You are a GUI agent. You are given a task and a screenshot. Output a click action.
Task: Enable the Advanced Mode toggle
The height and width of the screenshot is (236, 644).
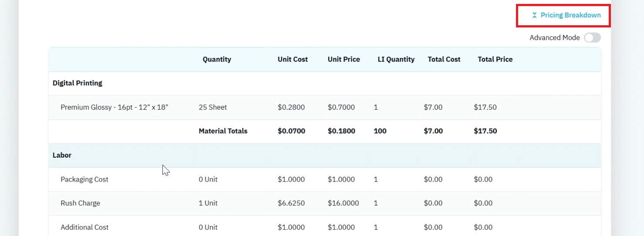(x=592, y=38)
